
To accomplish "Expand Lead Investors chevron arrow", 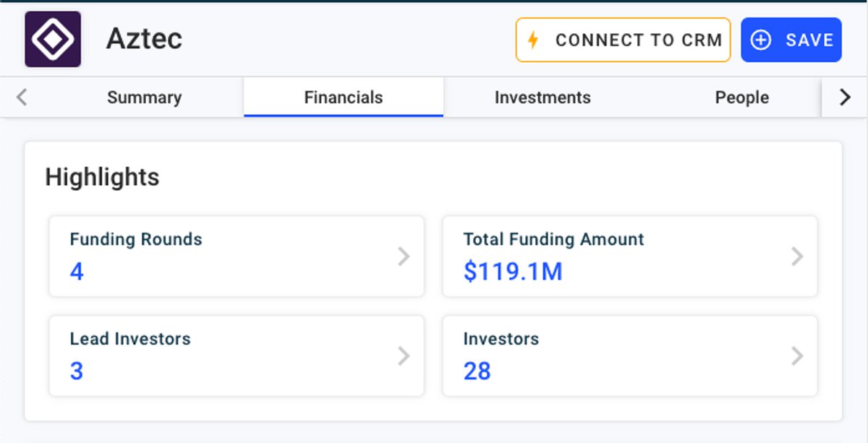I will (x=404, y=356).
